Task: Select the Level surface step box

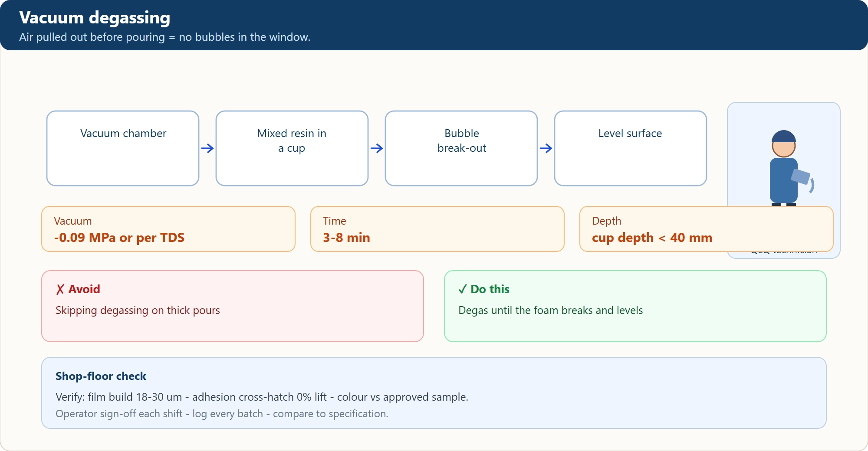Action: click(631, 148)
